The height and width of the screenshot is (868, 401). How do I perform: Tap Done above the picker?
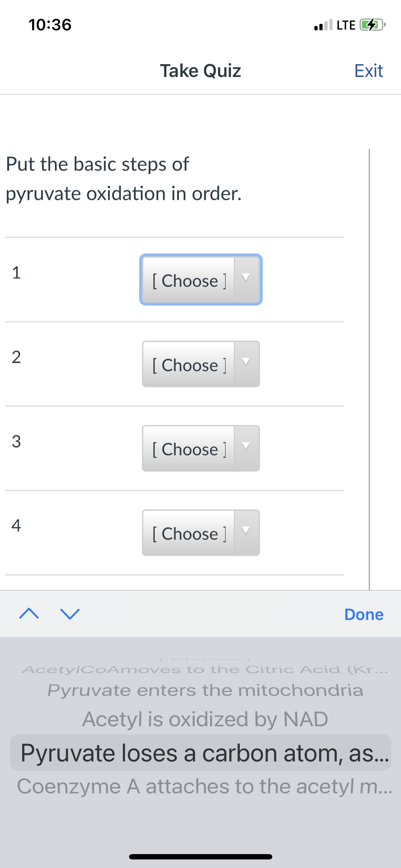coord(364,614)
